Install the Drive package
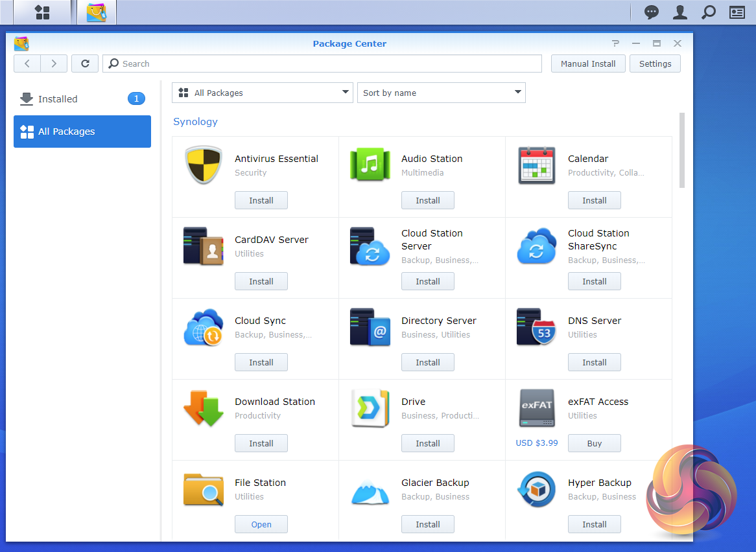The width and height of the screenshot is (756, 552). point(428,443)
